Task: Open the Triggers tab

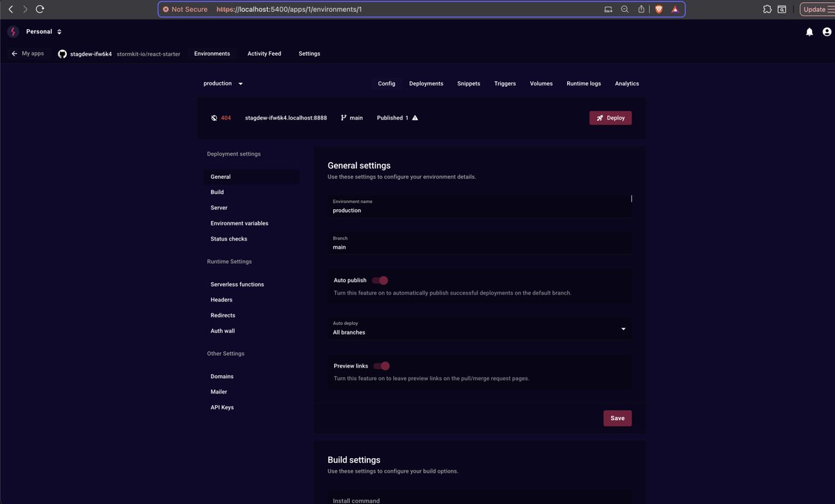Action: tap(505, 83)
